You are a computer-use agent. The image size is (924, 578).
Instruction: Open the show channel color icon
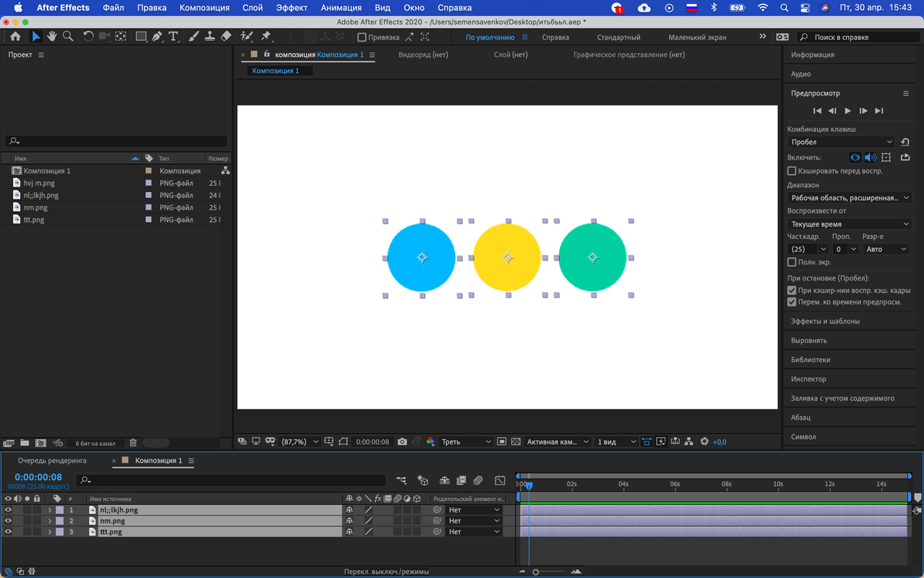point(430,442)
